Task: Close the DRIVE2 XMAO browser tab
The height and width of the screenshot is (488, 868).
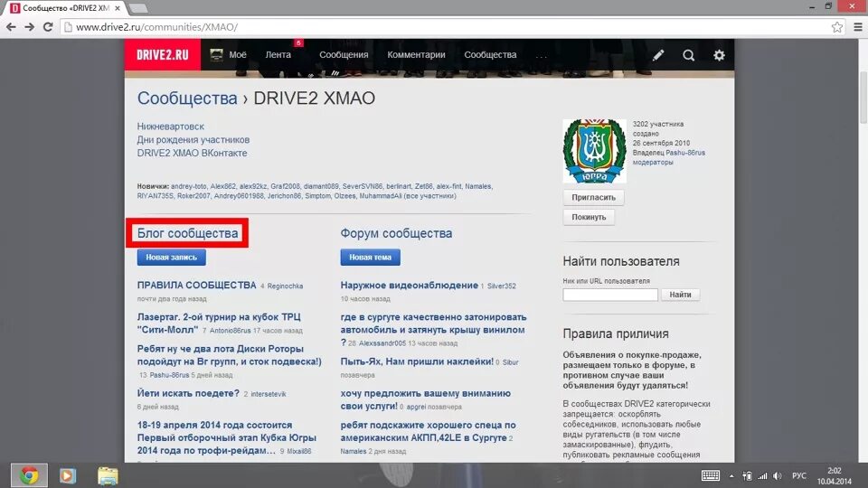Action: [x=117, y=8]
